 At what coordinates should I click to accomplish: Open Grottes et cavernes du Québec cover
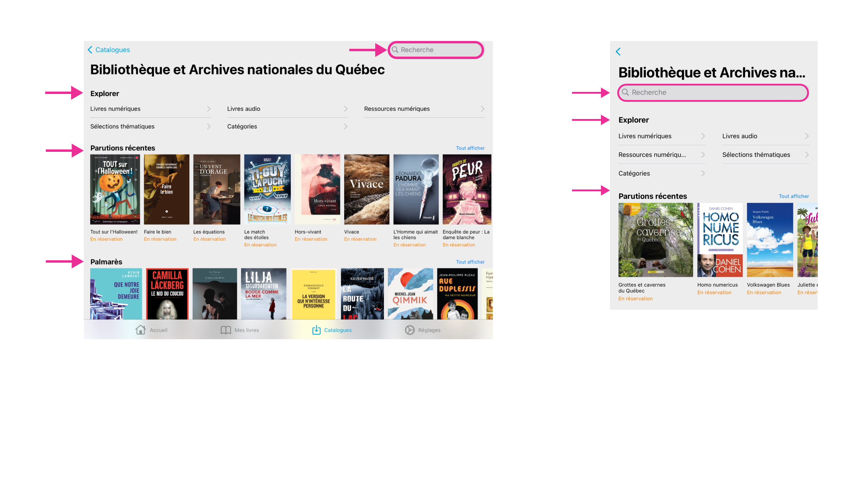[656, 240]
